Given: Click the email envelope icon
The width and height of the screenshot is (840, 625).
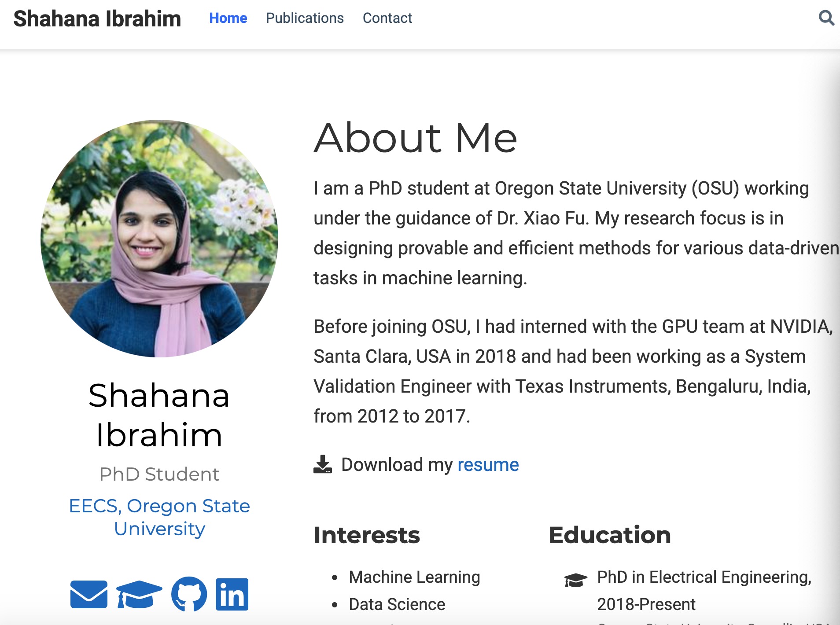Looking at the screenshot, I should (x=89, y=594).
